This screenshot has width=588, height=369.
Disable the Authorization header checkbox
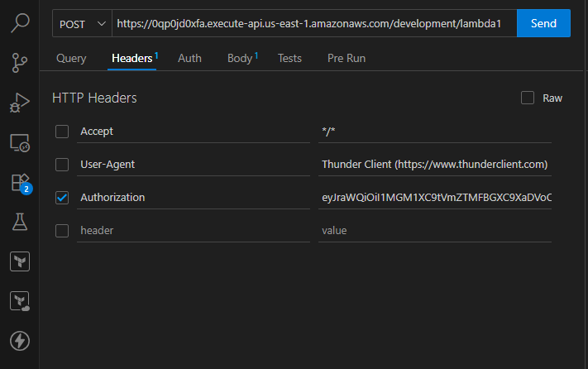62,198
